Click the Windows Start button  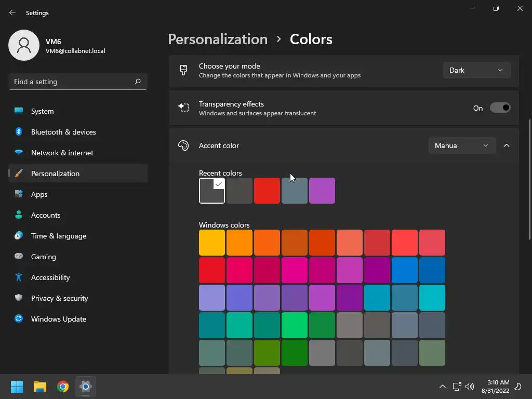coord(17,387)
